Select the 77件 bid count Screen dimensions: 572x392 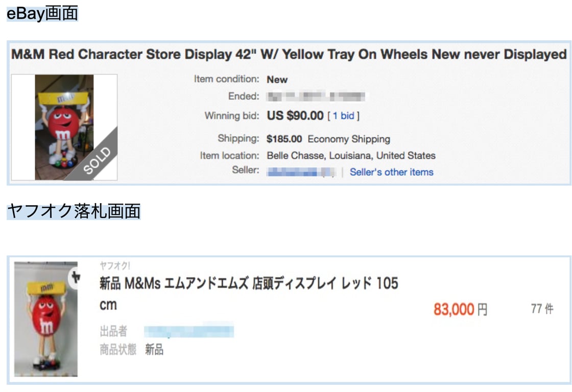(542, 309)
